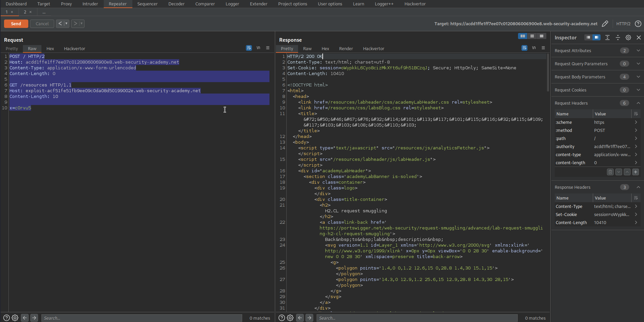Open details of :authority header row
Image resolution: width=644 pixels, height=322 pixels.
pyautogui.click(x=636, y=146)
